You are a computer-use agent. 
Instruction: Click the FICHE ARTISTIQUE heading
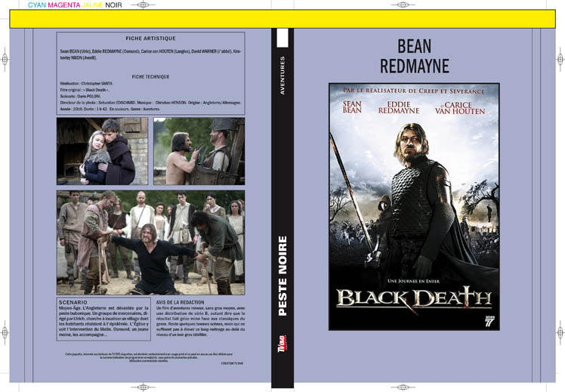[150, 39]
